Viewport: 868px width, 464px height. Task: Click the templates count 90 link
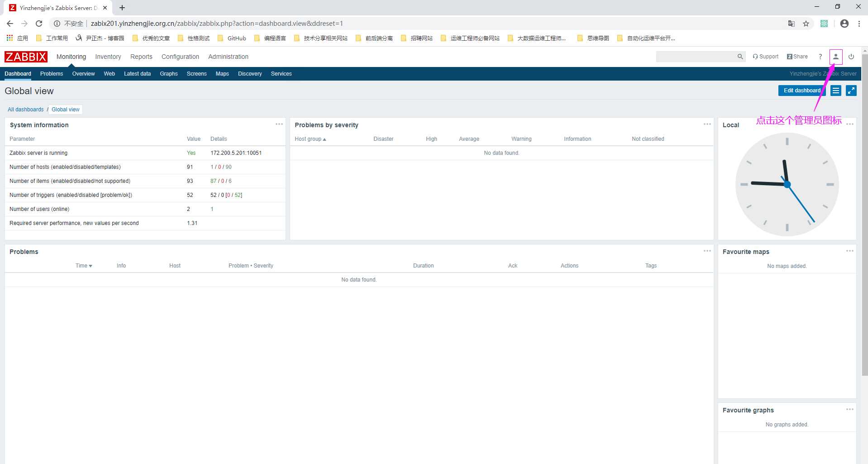[229, 167]
